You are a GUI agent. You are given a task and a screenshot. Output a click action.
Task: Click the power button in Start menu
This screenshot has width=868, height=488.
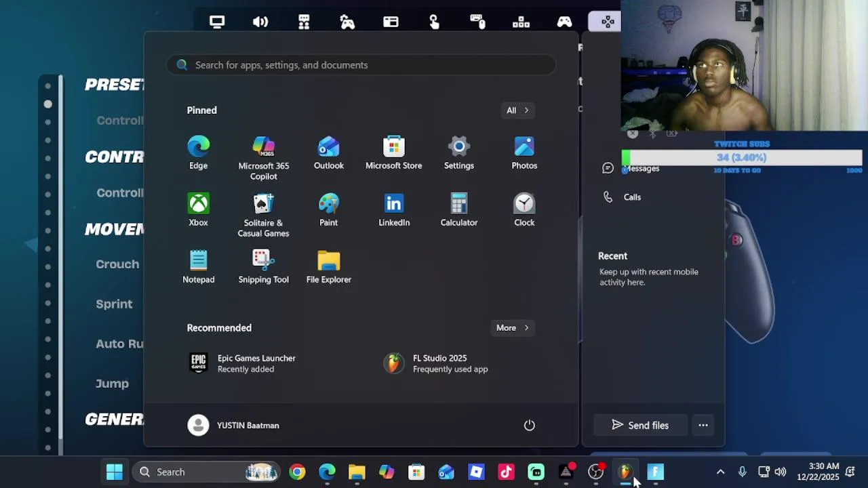[x=529, y=425]
